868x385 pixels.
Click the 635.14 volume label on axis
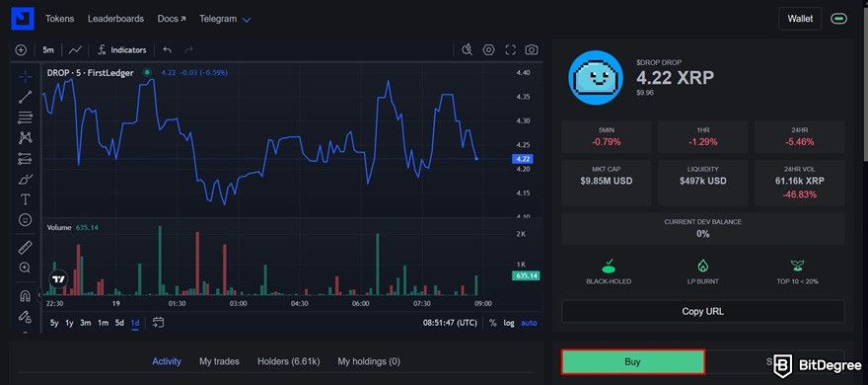[526, 275]
